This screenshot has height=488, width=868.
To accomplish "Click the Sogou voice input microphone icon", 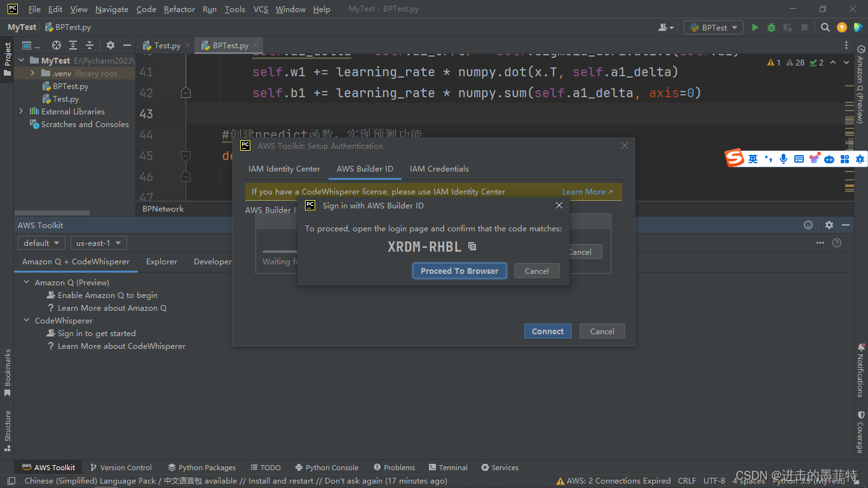I will [783, 159].
